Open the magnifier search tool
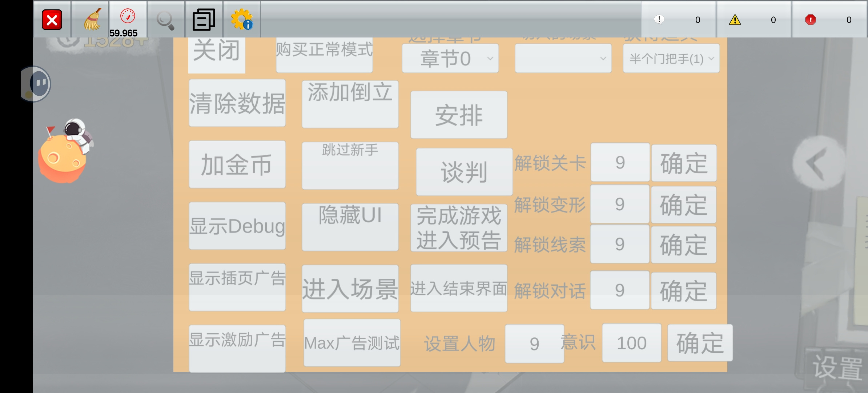Screen dimensions: 868x393 (x=166, y=20)
